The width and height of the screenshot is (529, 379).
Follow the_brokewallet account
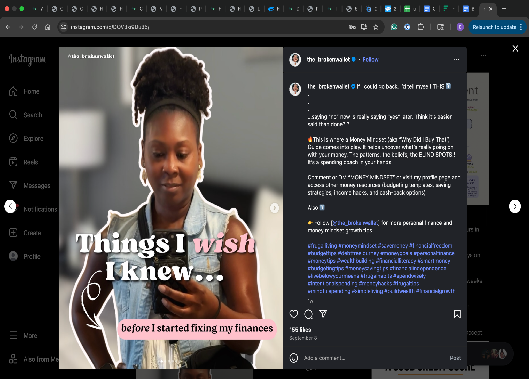click(370, 60)
